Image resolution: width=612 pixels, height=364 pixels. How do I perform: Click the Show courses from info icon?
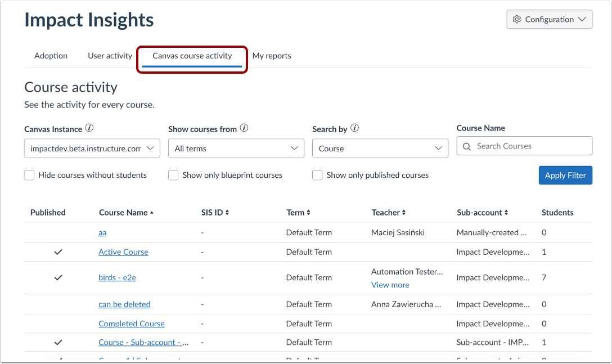tap(244, 128)
